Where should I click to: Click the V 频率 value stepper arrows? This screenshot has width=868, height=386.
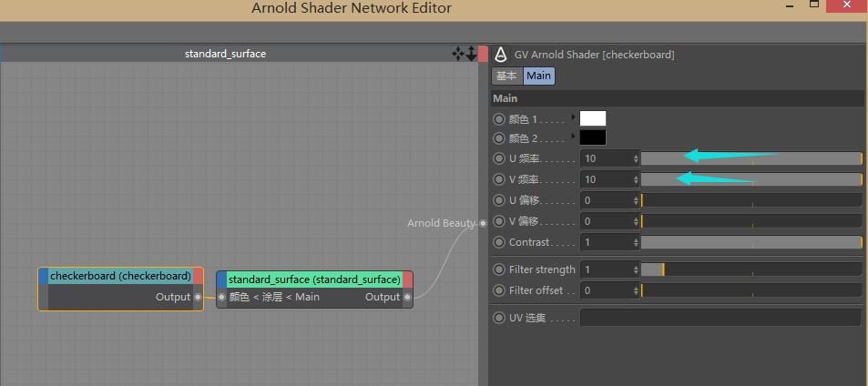[x=636, y=179]
